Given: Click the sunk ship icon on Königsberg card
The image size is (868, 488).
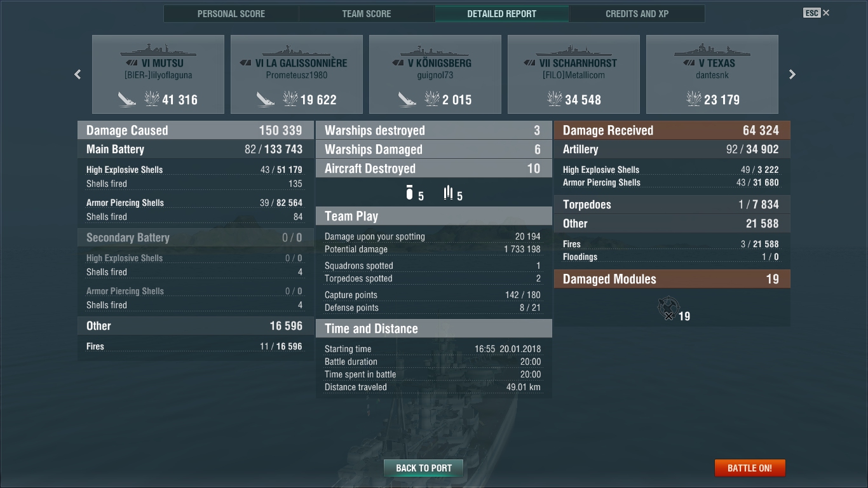Looking at the screenshot, I should point(407,99).
